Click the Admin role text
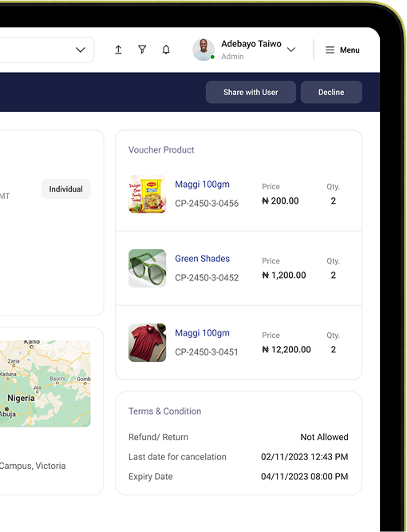This screenshot has height=532, width=407. 232,57
